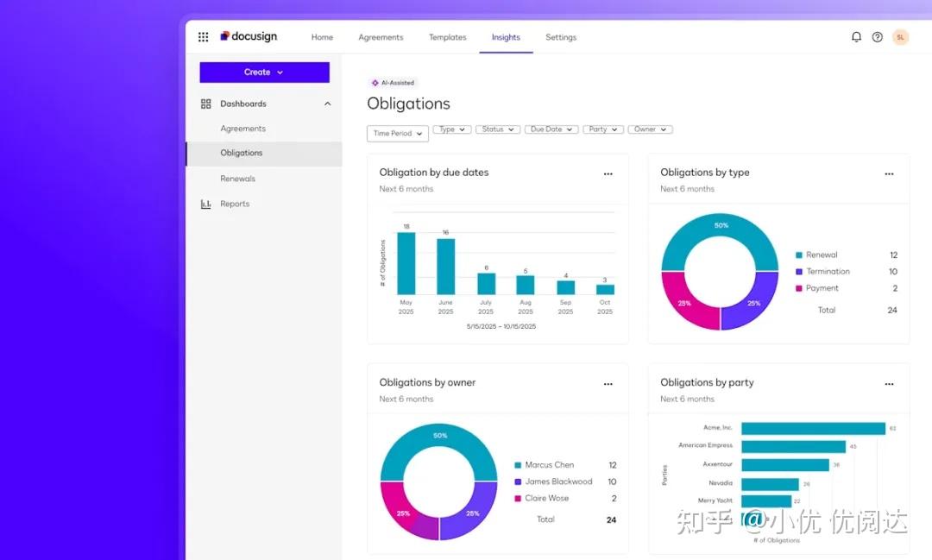Open options menu on Obligations by owner card
The width and height of the screenshot is (932, 560).
[x=608, y=383]
